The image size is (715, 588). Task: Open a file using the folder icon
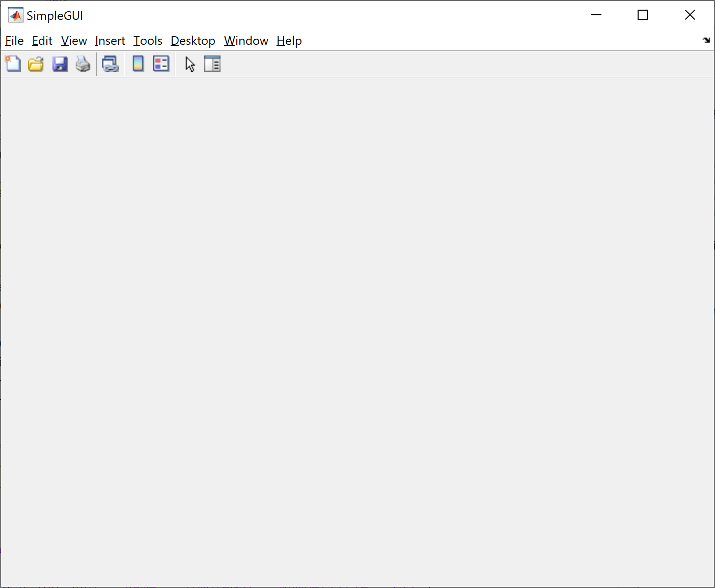pos(36,64)
